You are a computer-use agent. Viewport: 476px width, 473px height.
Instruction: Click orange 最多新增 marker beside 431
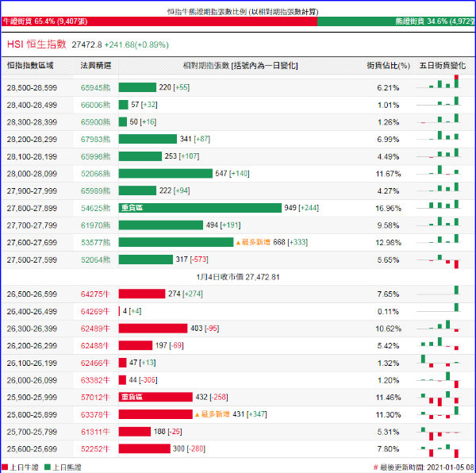pos(212,414)
